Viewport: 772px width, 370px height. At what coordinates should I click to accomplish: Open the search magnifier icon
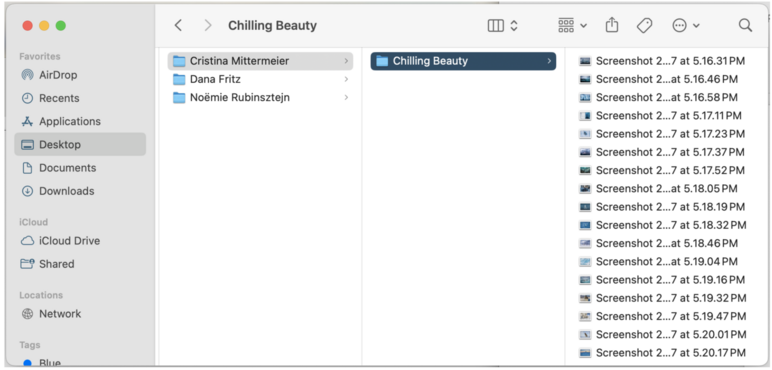tap(745, 26)
